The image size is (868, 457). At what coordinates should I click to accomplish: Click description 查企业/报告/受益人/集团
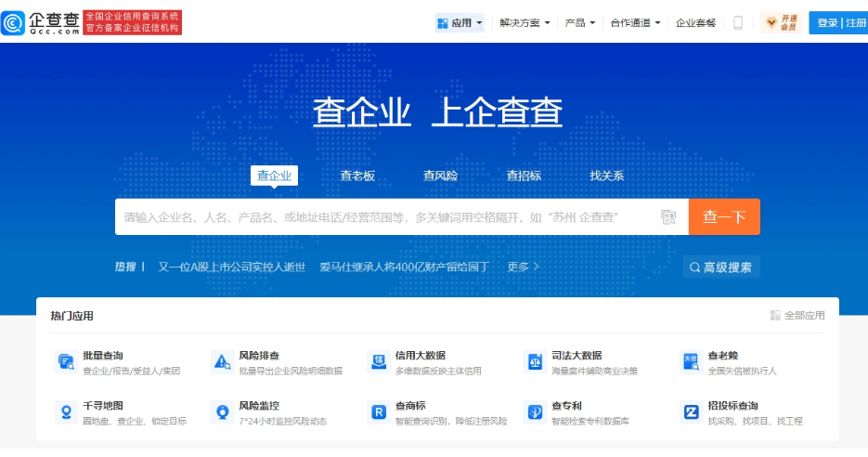pos(131,372)
